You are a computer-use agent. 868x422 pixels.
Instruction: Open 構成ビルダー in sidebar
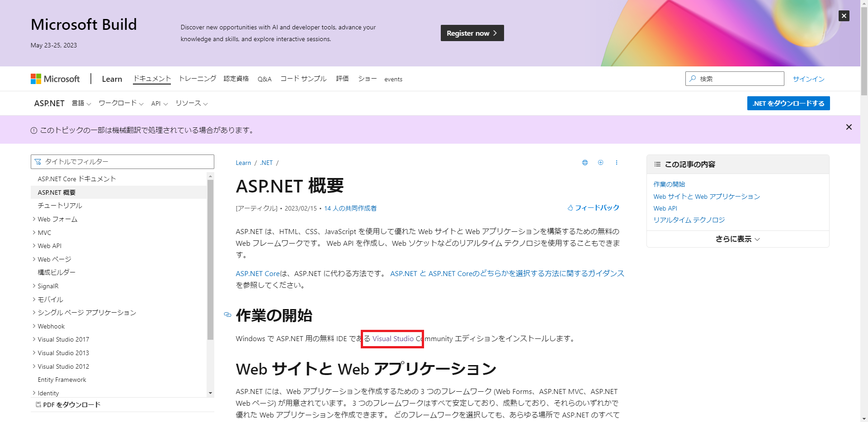57,272
